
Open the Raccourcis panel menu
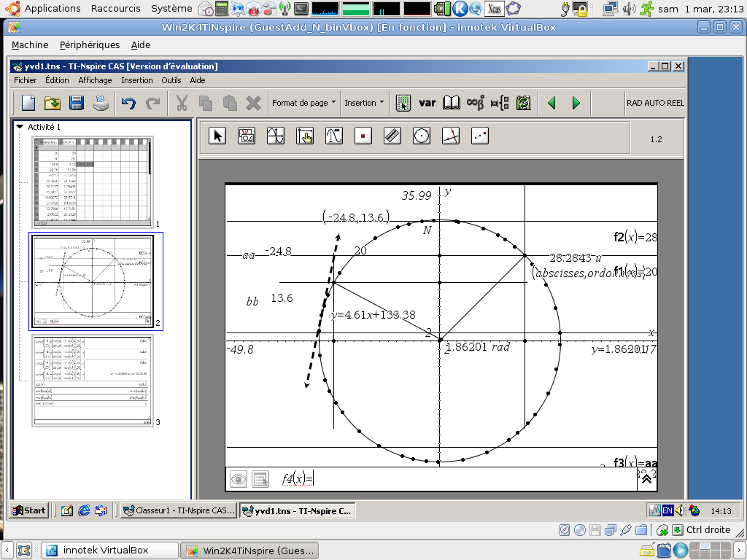coord(116,8)
